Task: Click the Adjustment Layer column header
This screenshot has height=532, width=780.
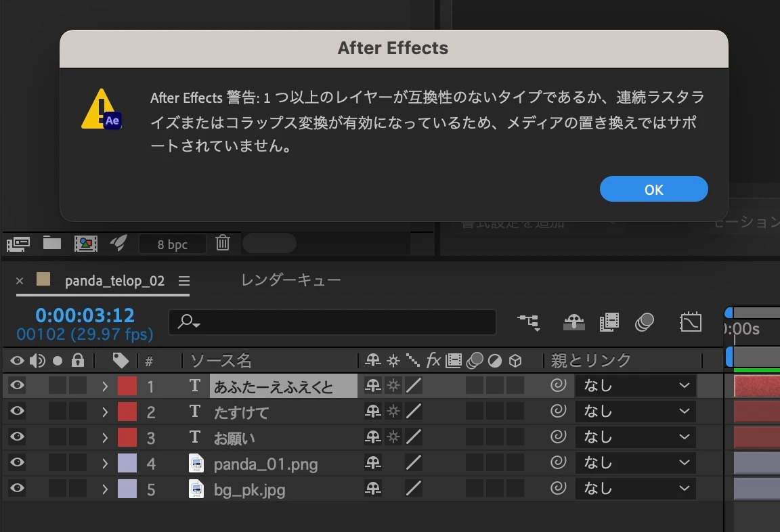Action: (x=494, y=361)
